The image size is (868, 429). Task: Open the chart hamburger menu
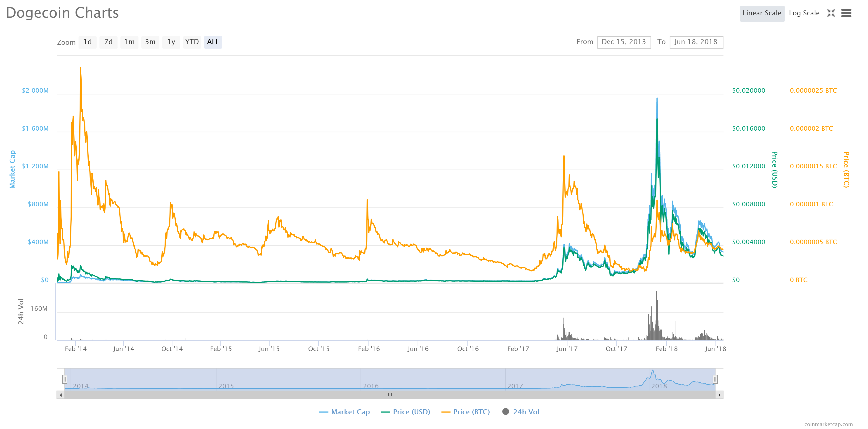(846, 13)
